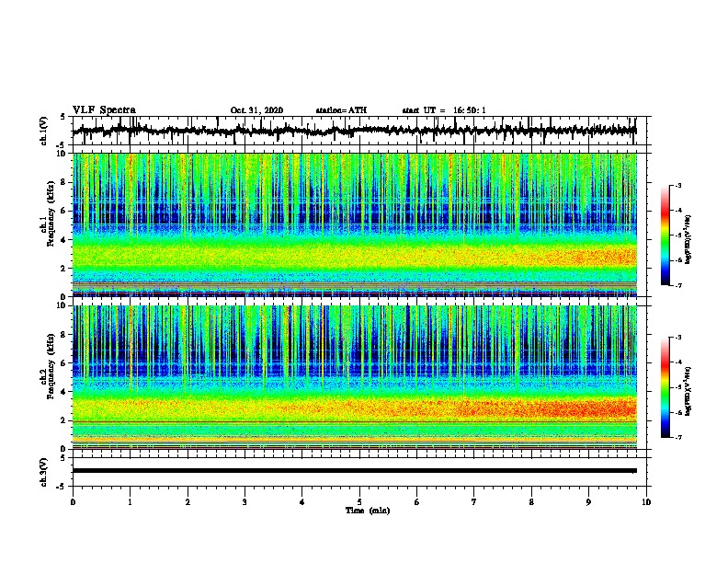Click the ch.3 flat black trace
728x563 pixels.
click(354, 471)
